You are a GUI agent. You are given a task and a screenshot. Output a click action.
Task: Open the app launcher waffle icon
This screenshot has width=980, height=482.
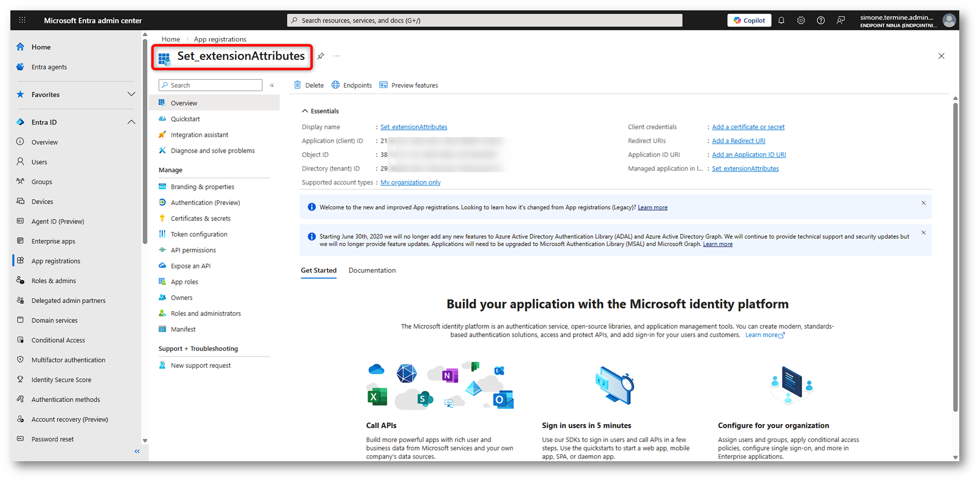22,20
